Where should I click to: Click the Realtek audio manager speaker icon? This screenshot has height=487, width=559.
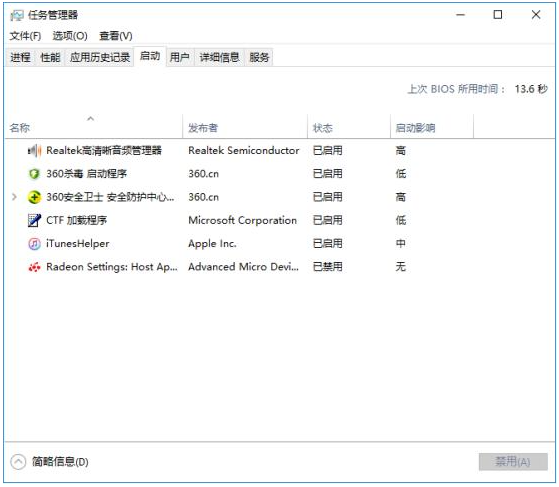coord(34,151)
